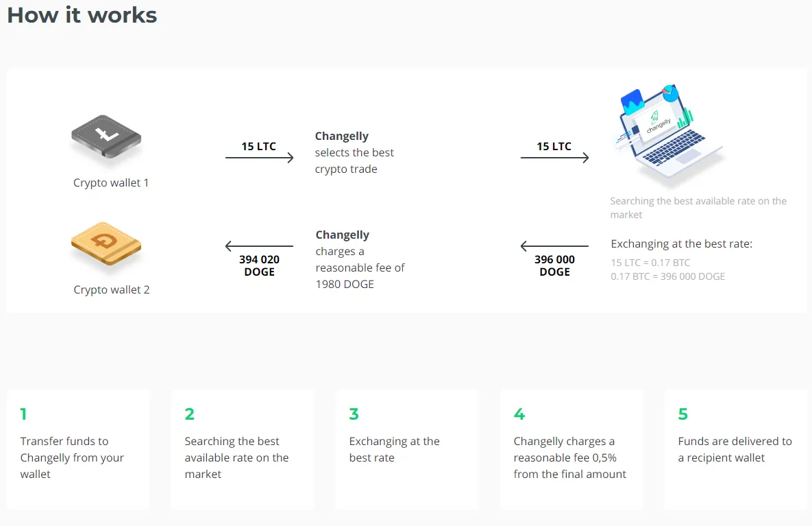Choose step 5 Funds delivered card
Viewport: 812px width, 526px height.
pos(736,449)
